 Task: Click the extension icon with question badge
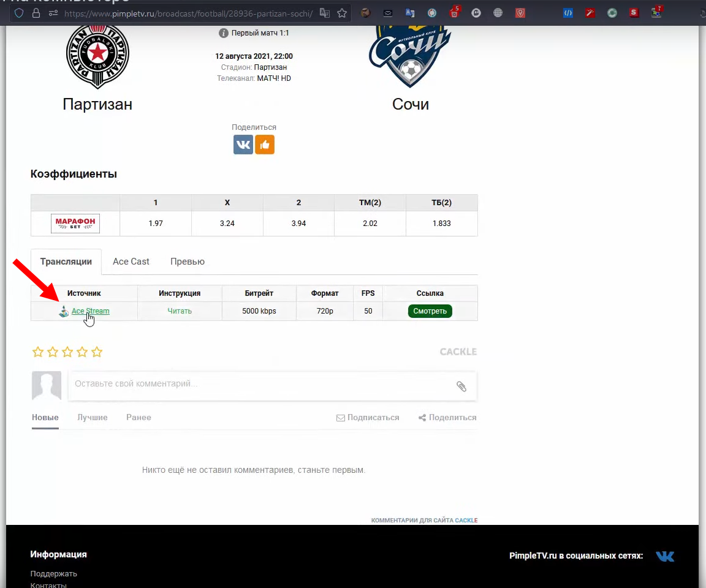pos(656,12)
